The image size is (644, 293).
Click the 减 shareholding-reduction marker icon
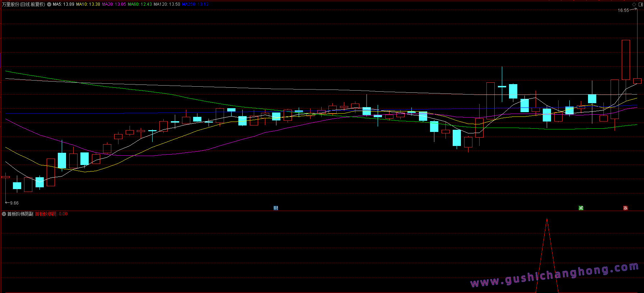coord(581,208)
